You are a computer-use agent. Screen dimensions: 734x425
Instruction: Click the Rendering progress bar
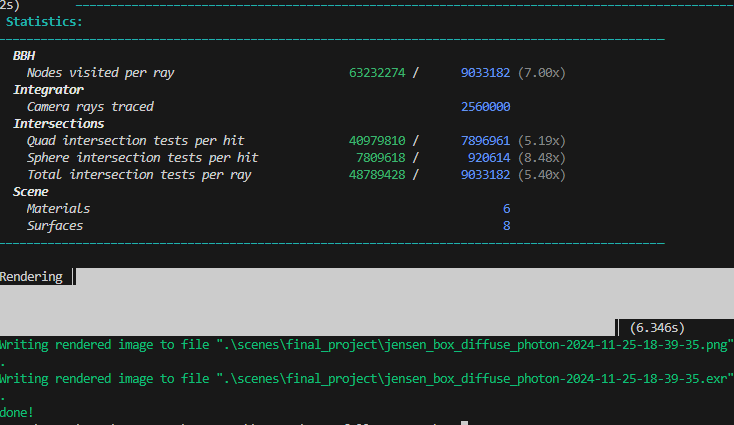click(367, 302)
